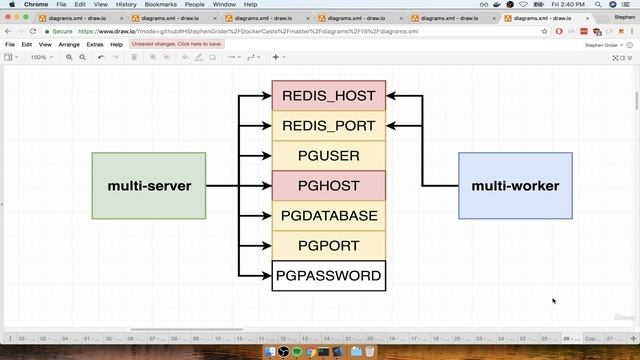Click the line color pencil icon
The image size is (640, 360).
[198, 58]
